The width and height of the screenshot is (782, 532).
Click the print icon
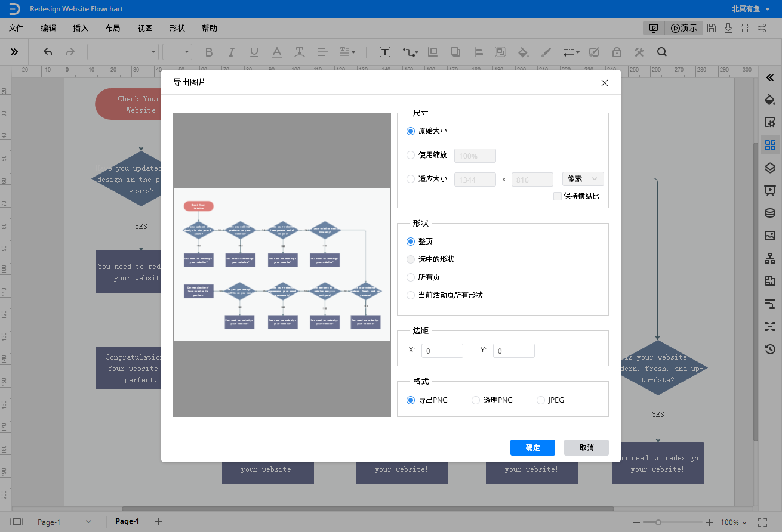pyautogui.click(x=745, y=28)
